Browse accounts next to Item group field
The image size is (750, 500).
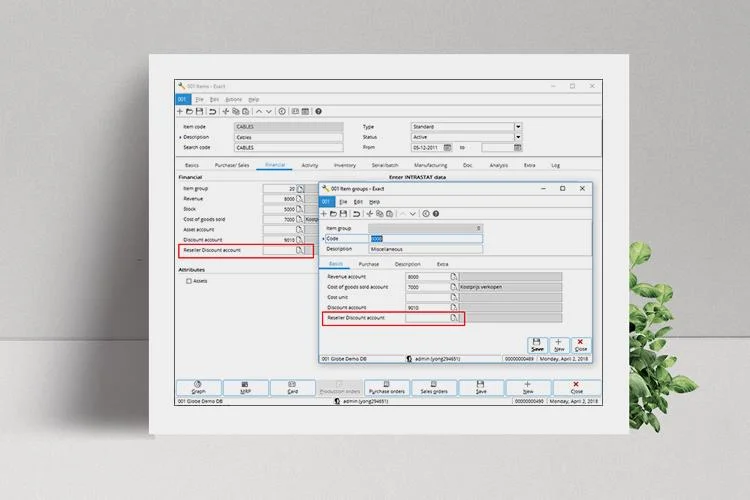[300, 189]
